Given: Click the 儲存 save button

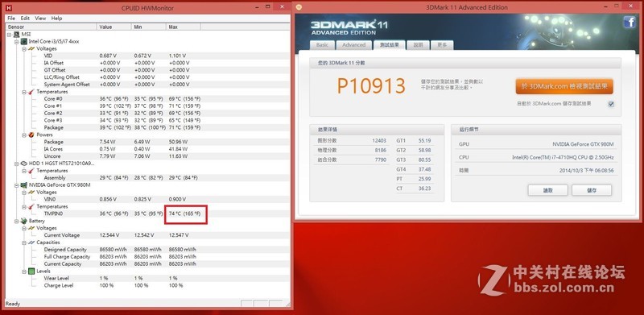Looking at the screenshot, I should click(592, 190).
